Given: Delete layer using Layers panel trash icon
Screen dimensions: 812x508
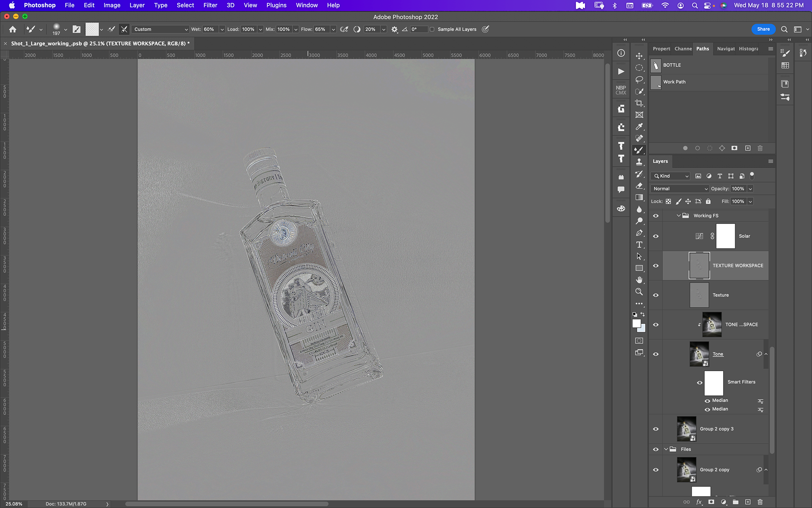Looking at the screenshot, I should click(x=760, y=502).
